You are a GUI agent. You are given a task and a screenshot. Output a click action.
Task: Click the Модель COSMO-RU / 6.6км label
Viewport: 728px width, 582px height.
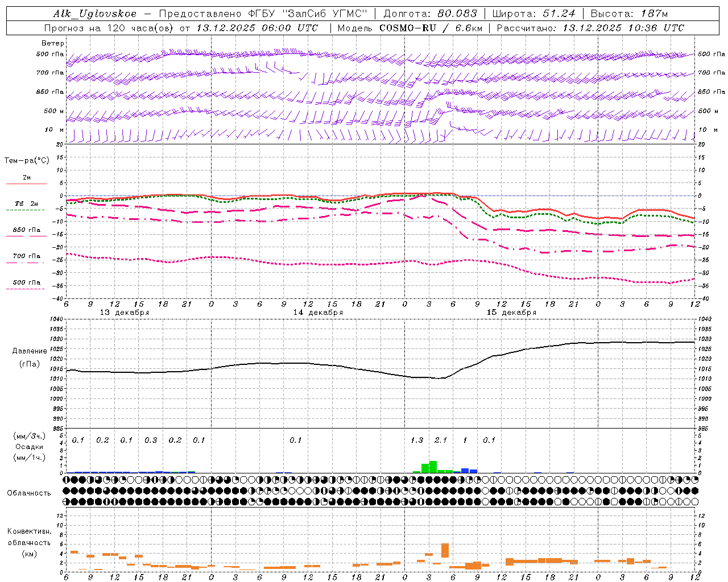(410, 28)
